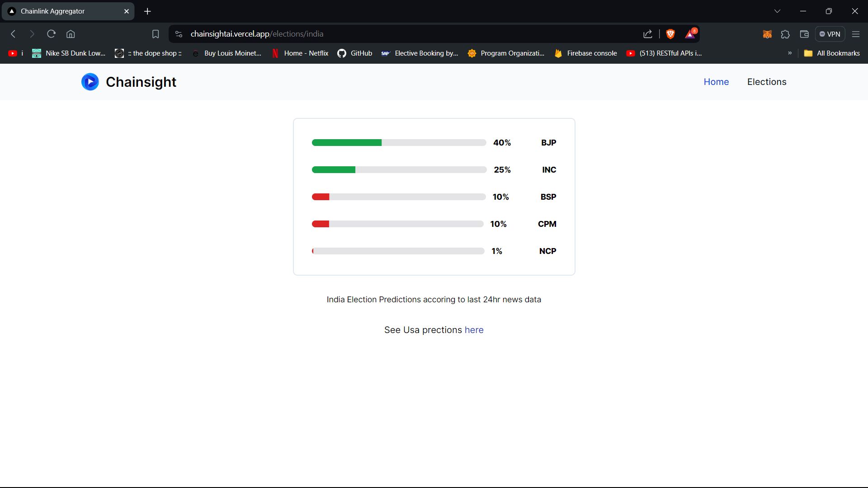The image size is (868, 488).
Task: Click the browser extensions puzzle icon
Action: pos(786,34)
